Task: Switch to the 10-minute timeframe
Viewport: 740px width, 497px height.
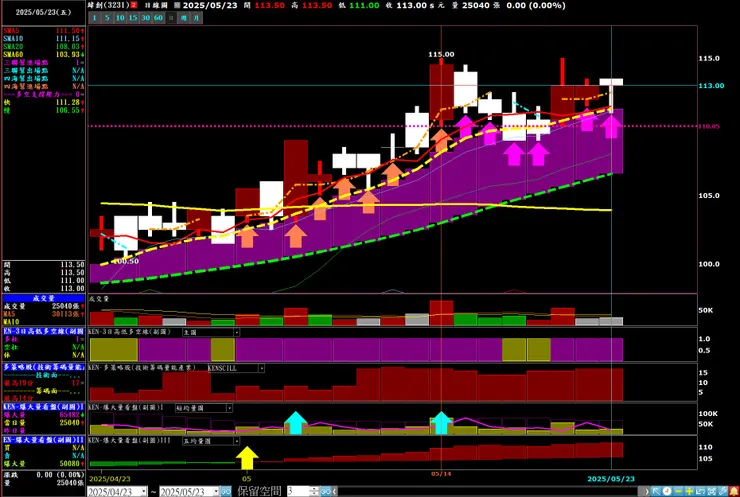Action: [120, 18]
